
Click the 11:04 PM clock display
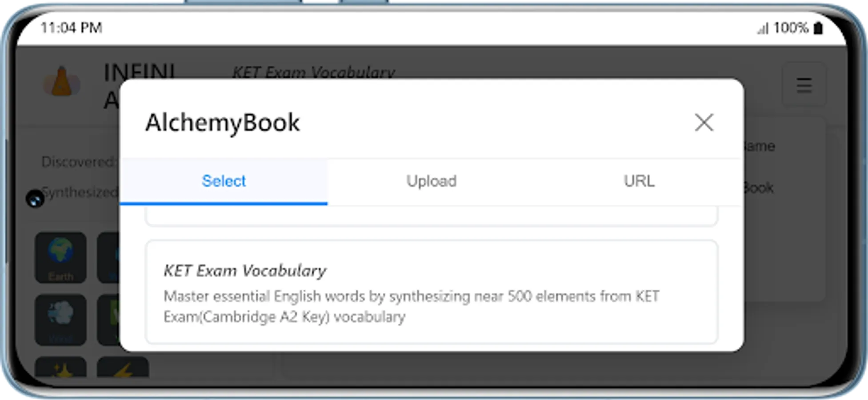[71, 28]
